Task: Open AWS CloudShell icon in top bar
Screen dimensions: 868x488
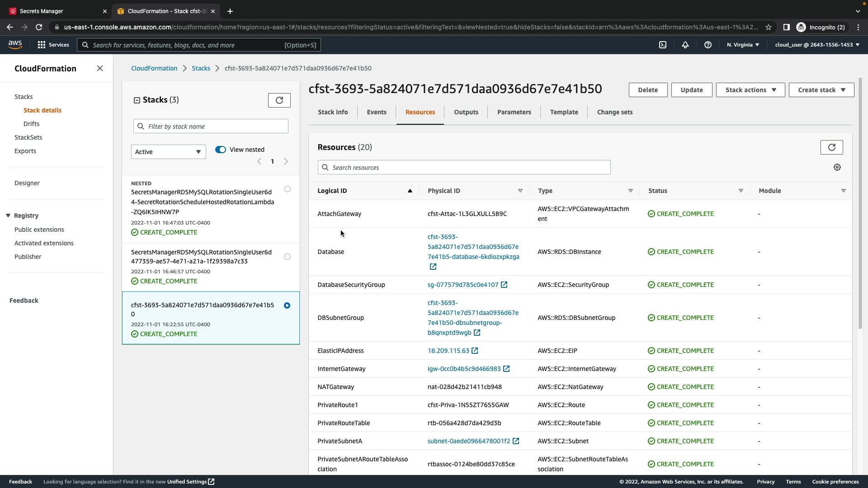Action: coord(663,45)
